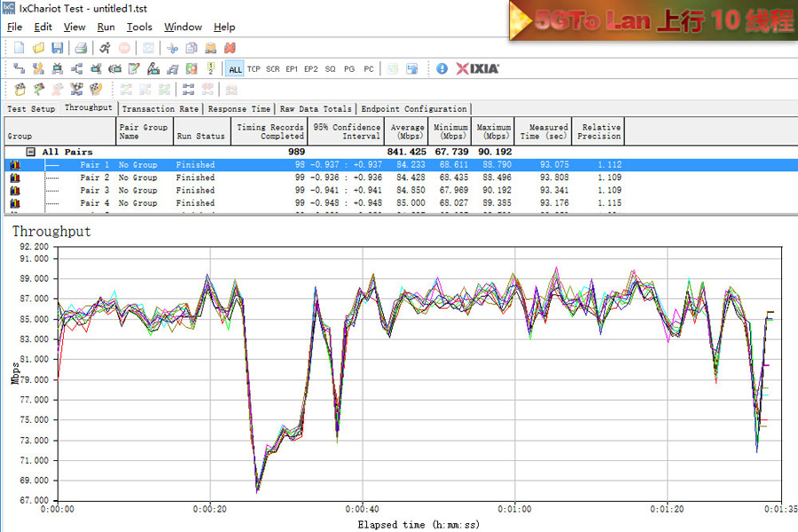Viewport: 798px width, 532px height.
Task: Click the New test file icon
Action: click(x=19, y=48)
